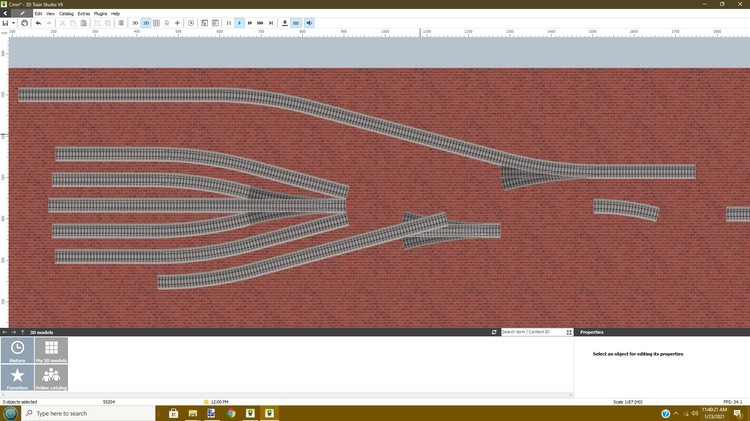The image size is (750, 421).
Task: Open the Edit menu
Action: 38,13
